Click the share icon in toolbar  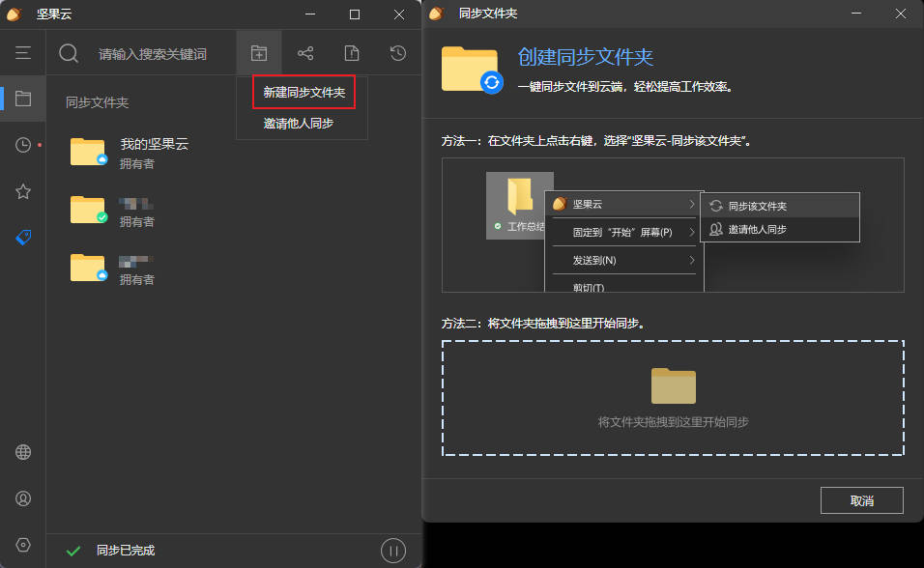pyautogui.click(x=305, y=53)
